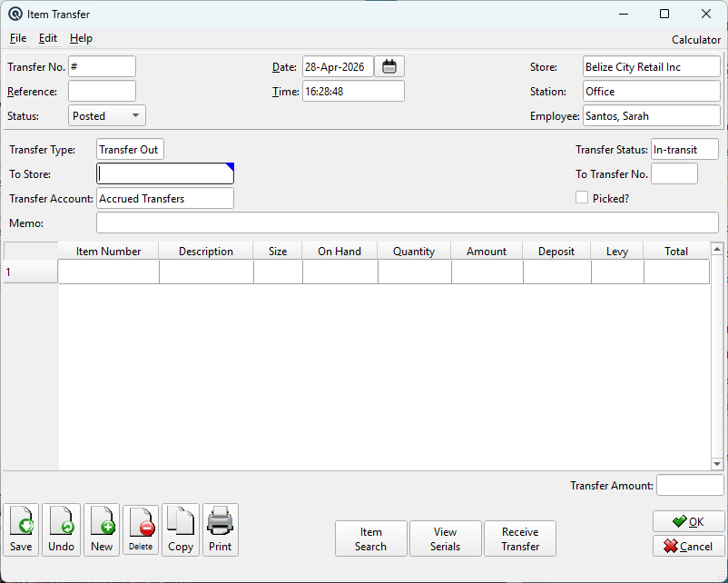Click the Levy column header
This screenshot has width=728, height=583.
(x=617, y=252)
